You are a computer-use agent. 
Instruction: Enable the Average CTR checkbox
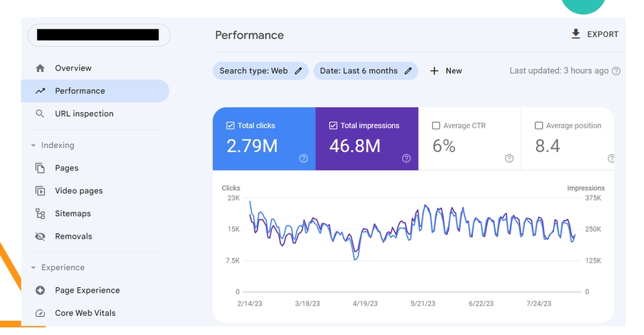point(436,125)
